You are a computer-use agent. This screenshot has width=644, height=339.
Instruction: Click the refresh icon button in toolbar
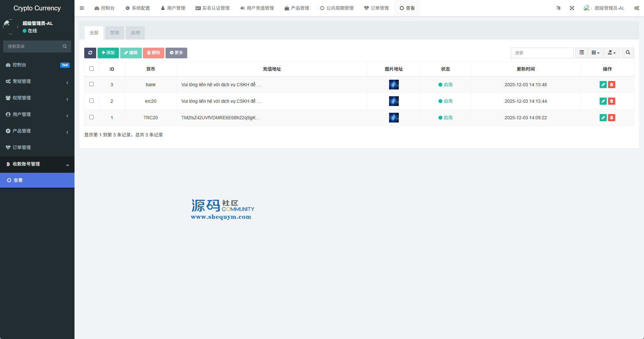coord(90,53)
